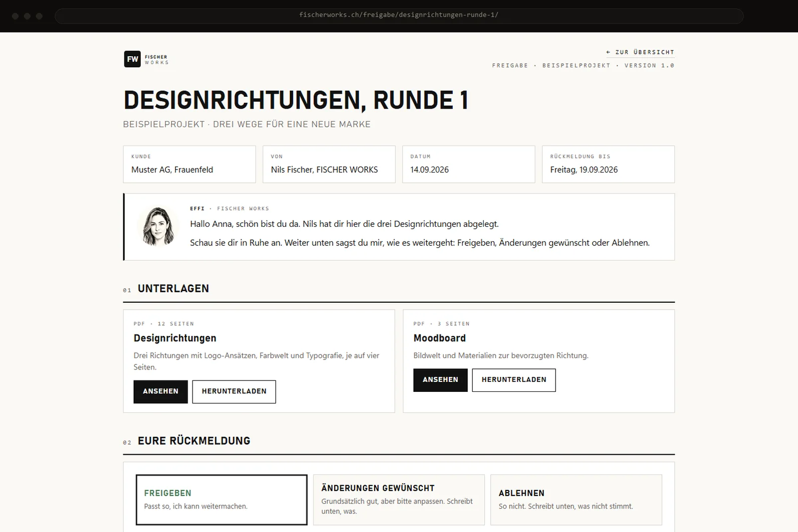Click the PDF · 3 Seiten label
798x532 pixels.
coord(441,324)
